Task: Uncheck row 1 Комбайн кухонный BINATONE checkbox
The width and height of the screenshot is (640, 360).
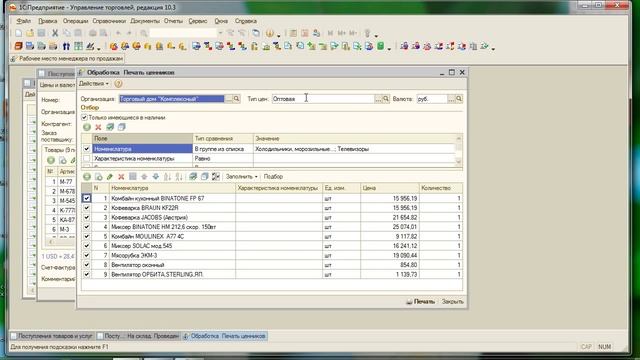Action: [x=87, y=198]
